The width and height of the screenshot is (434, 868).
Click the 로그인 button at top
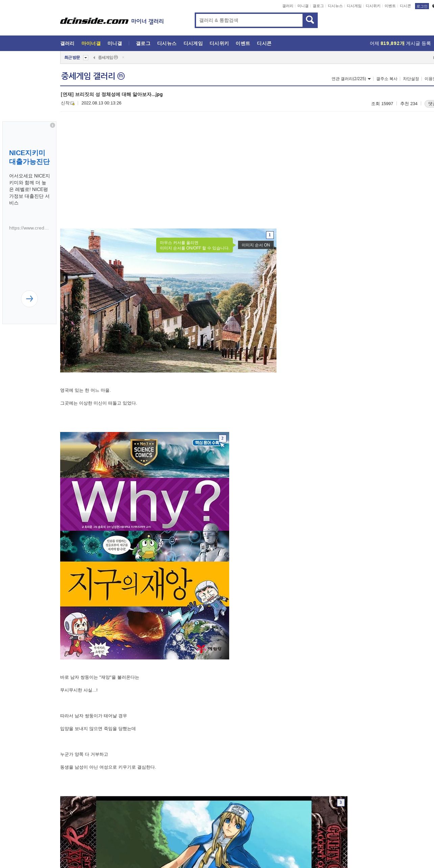(422, 6)
